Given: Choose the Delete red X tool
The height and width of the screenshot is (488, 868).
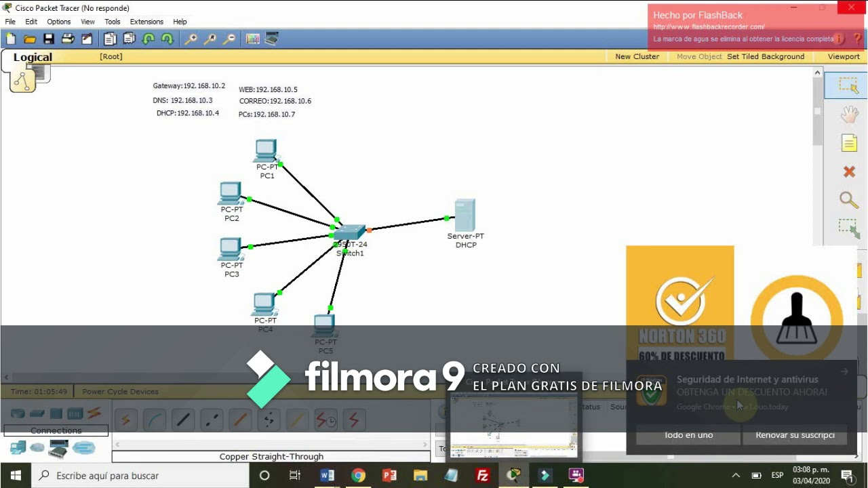Looking at the screenshot, I should (x=849, y=171).
